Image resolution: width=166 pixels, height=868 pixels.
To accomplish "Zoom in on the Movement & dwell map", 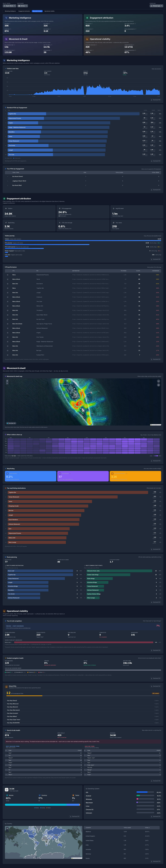I will tap(7, 381).
